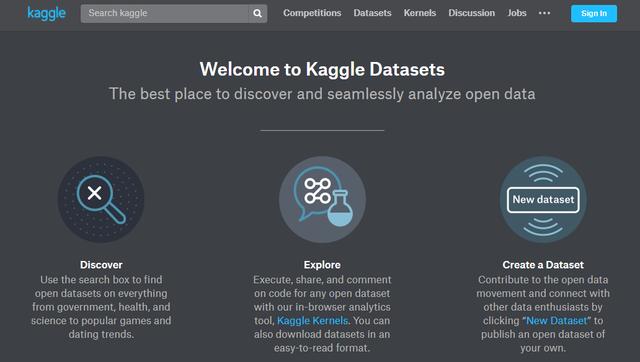Click the Welcome to Kaggle Datasets title
This screenshot has width=640, height=362.
click(x=322, y=69)
